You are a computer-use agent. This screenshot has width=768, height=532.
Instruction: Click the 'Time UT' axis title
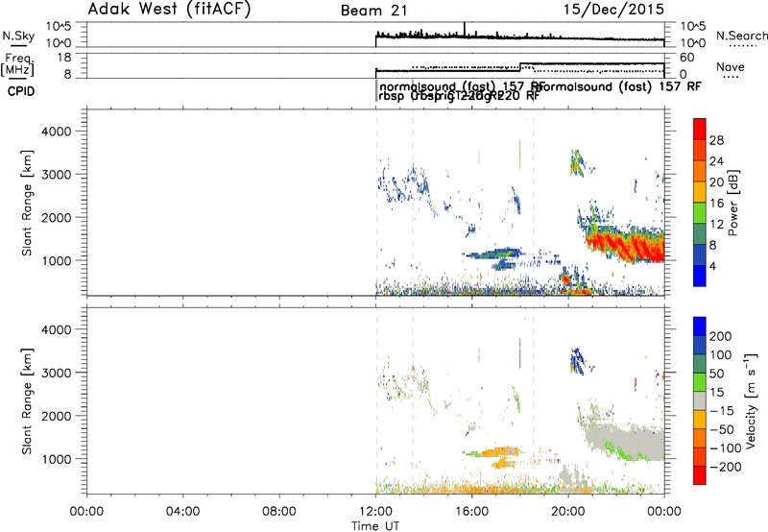coord(375,526)
